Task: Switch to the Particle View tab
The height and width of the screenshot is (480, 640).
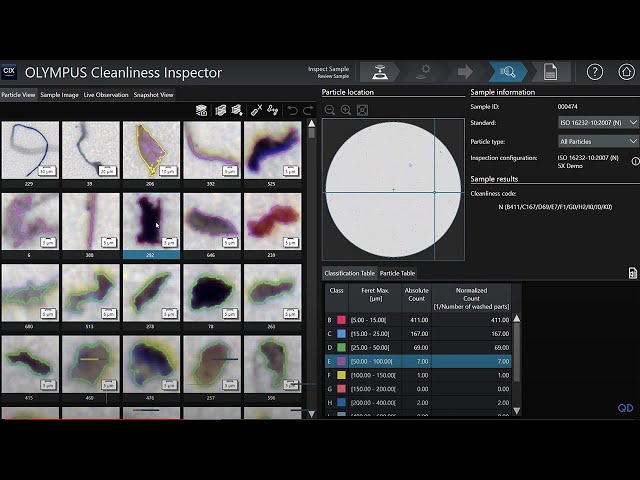Action: pyautogui.click(x=18, y=95)
